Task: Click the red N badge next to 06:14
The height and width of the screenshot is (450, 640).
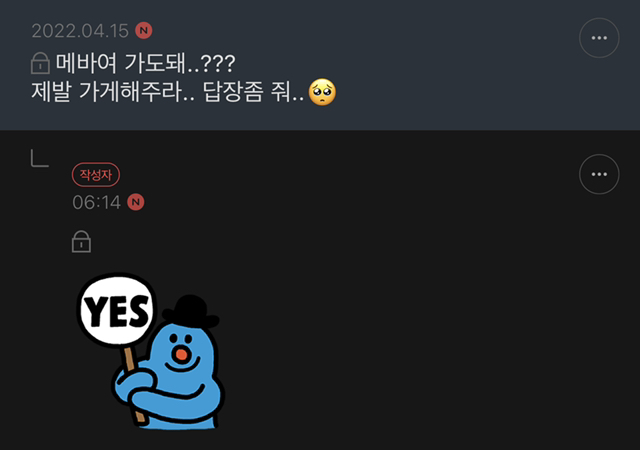Action: (x=136, y=202)
